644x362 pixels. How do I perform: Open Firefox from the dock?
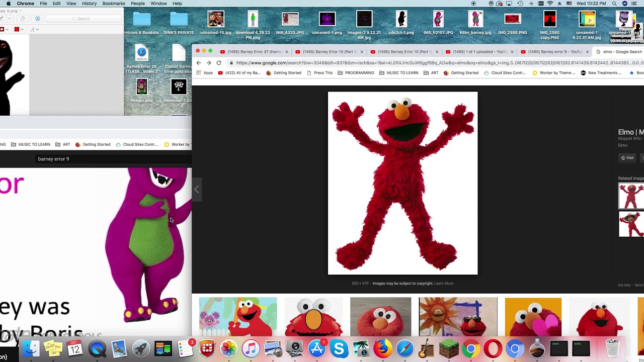383,348
